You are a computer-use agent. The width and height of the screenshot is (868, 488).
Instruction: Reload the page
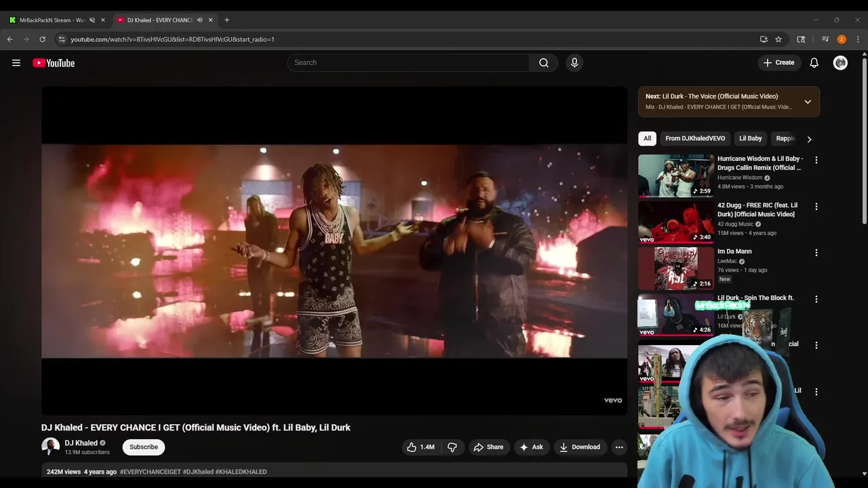tap(42, 39)
